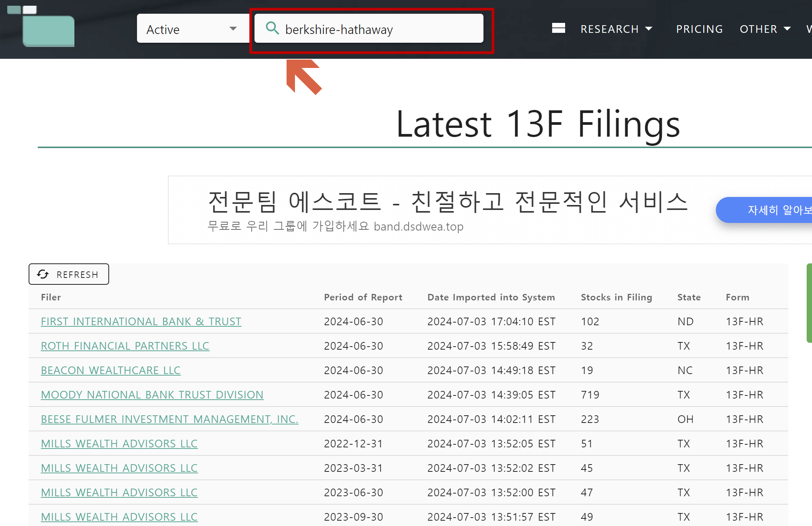Click the list layout icon beside RESEARCH

[x=559, y=28]
